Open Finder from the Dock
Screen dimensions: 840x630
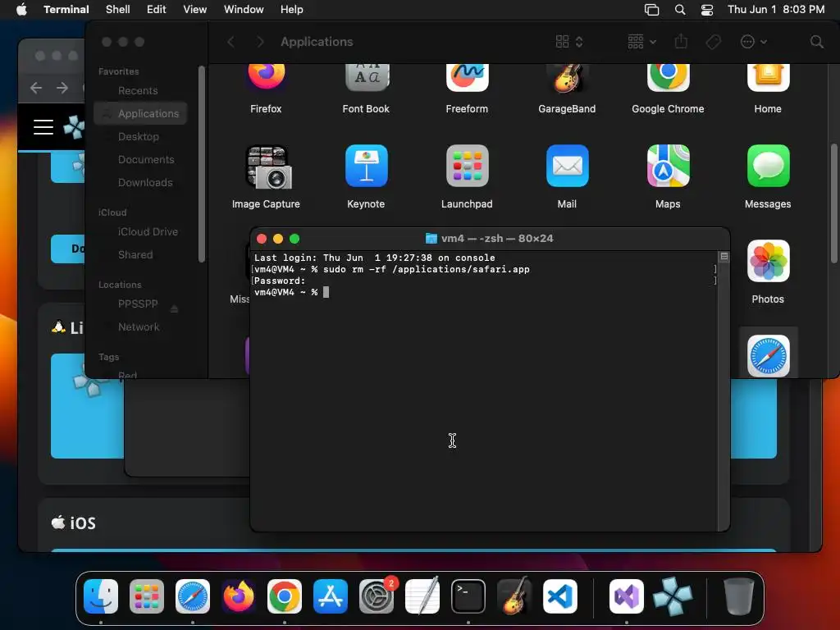tap(101, 596)
